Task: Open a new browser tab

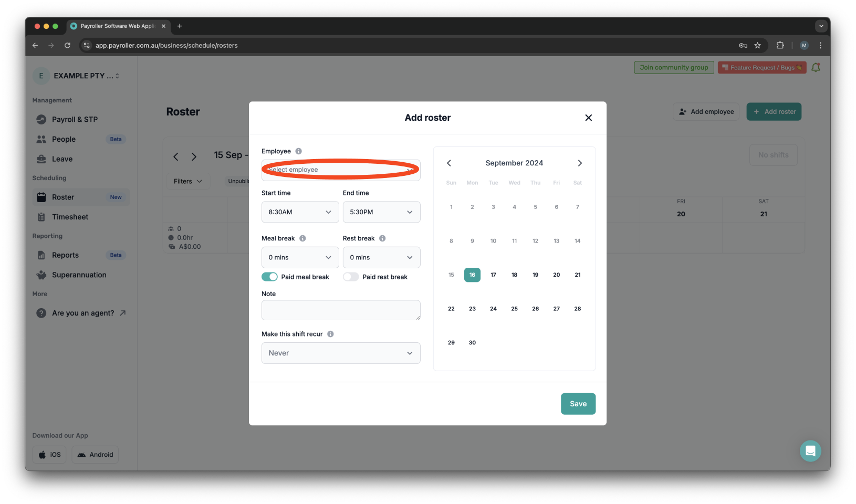Action: (180, 26)
